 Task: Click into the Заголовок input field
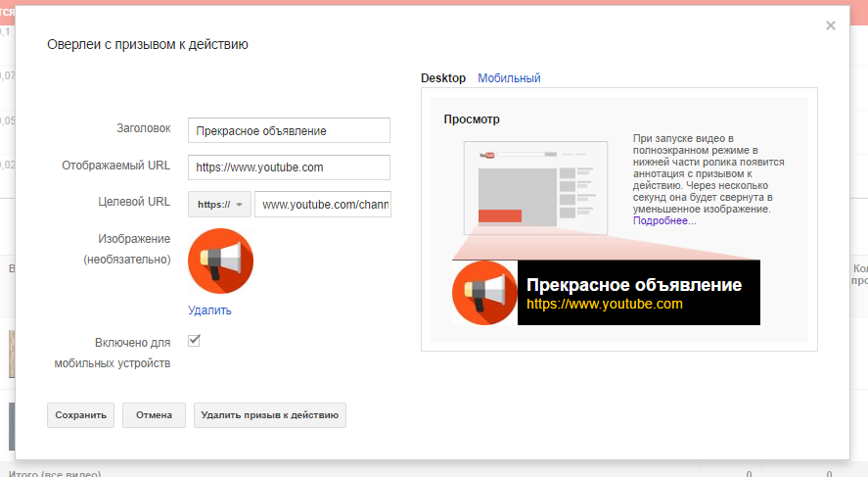[289, 130]
